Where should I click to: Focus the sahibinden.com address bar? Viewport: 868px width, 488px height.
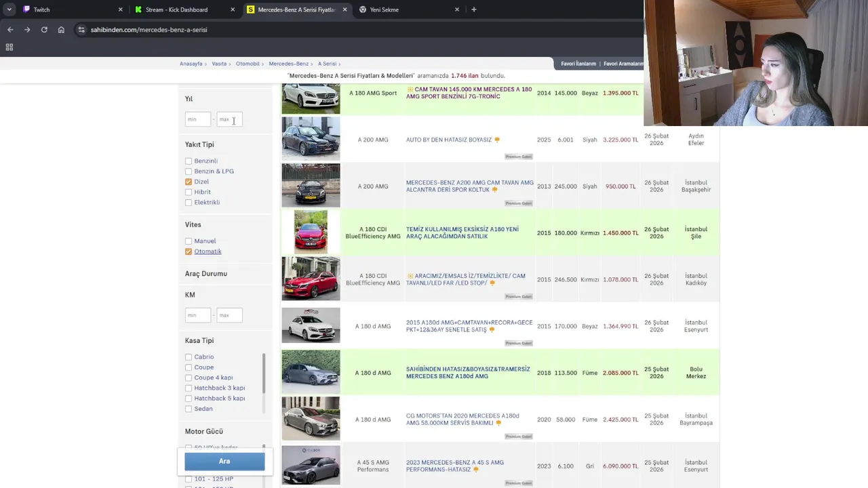149,30
